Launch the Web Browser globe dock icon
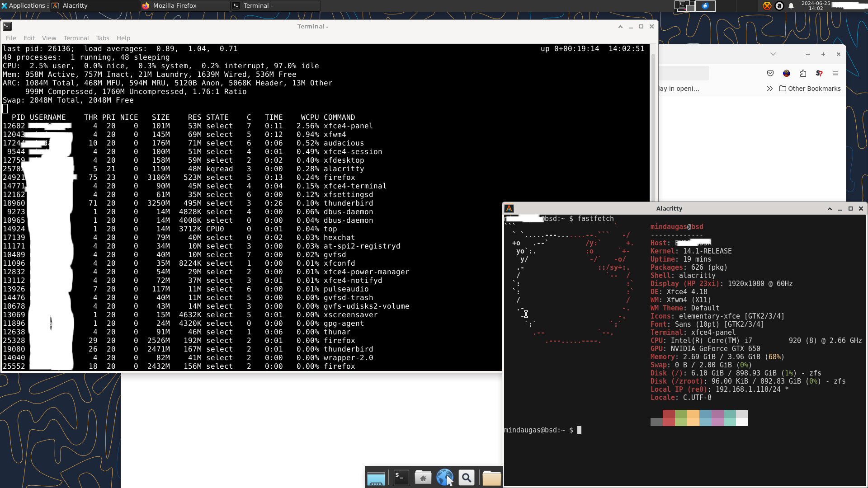The image size is (868, 488). 445,478
